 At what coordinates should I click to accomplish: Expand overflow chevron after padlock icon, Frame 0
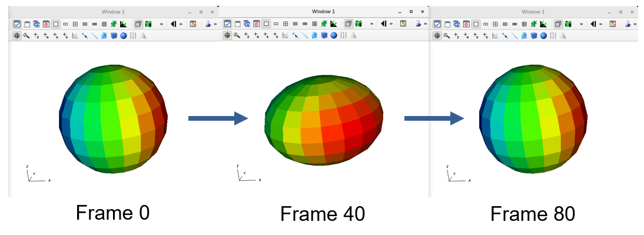click(215, 24)
